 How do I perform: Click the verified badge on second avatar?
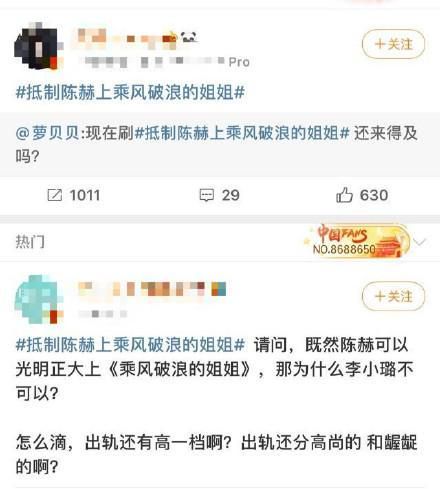point(54,317)
